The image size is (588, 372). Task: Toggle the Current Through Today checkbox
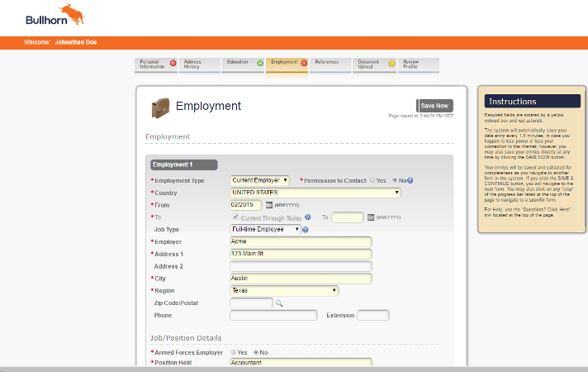pyautogui.click(x=235, y=217)
